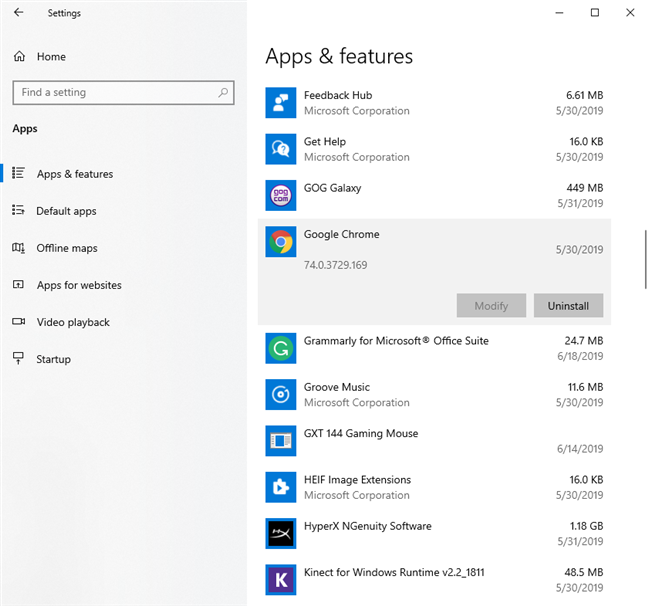Click the 11.6 MB Groove Music size

point(585,387)
